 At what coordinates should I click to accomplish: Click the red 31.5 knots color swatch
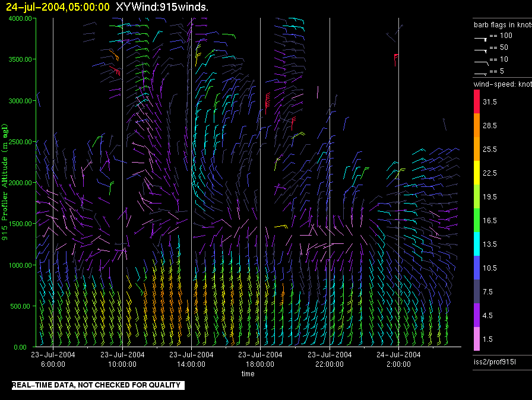pyautogui.click(x=476, y=101)
